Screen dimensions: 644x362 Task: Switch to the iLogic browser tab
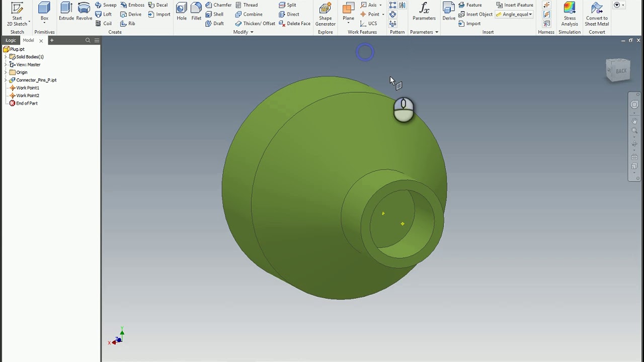click(11, 40)
